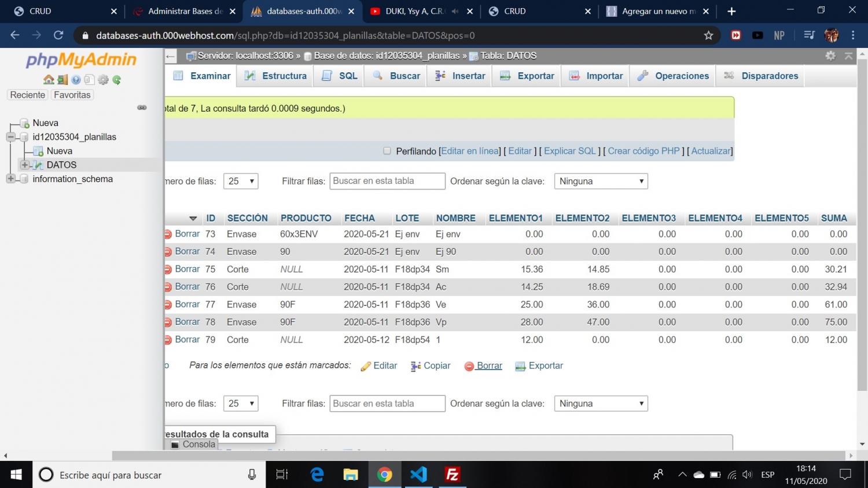Open the top 'Ordenar según la clave' dropdown

pos(601,181)
